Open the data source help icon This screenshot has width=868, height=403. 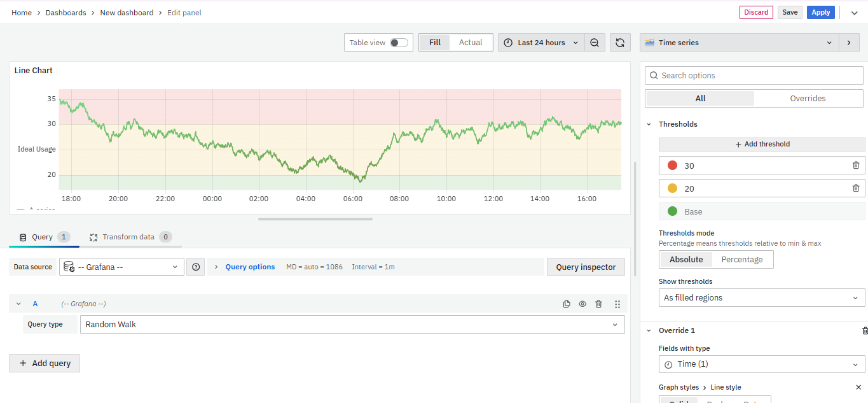click(x=196, y=267)
